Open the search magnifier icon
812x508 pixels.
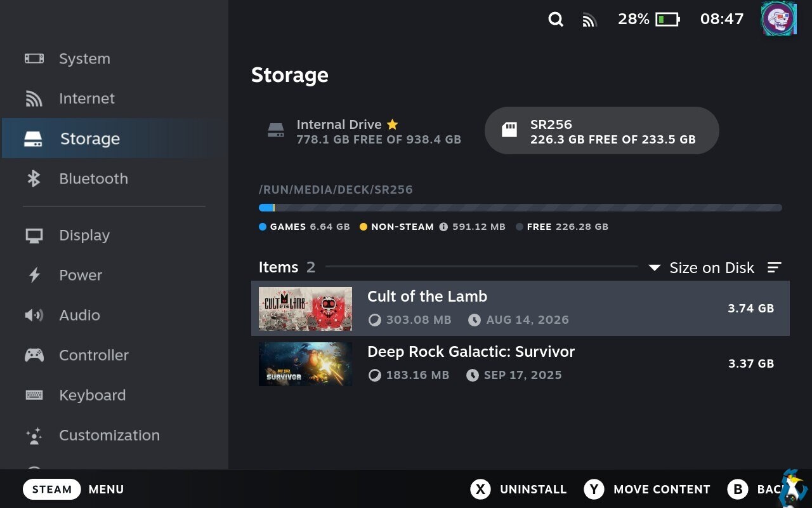coord(556,19)
